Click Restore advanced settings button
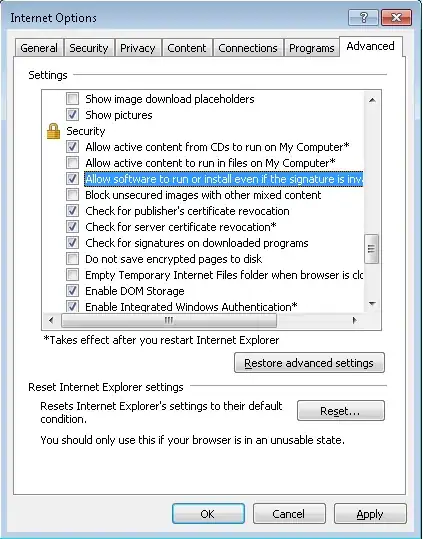 [309, 363]
